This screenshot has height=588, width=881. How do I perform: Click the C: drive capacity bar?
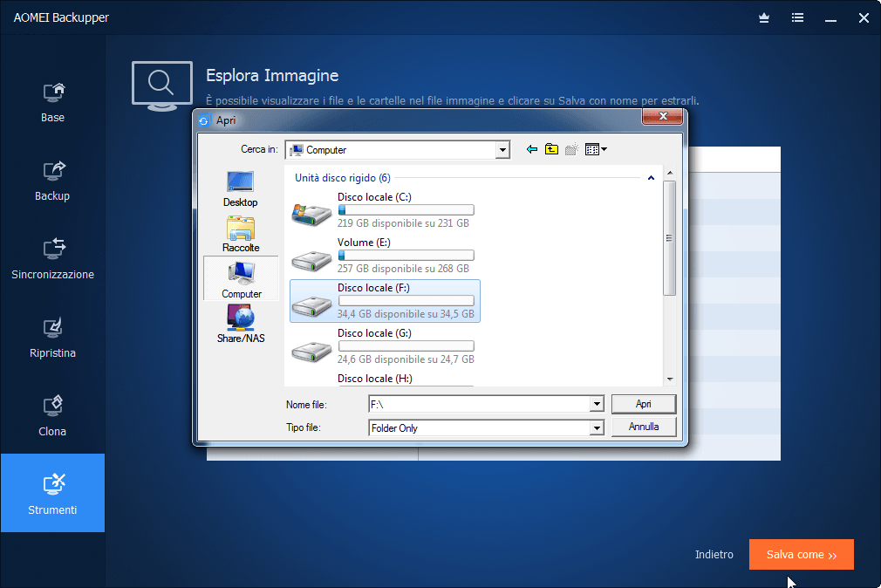coord(406,210)
